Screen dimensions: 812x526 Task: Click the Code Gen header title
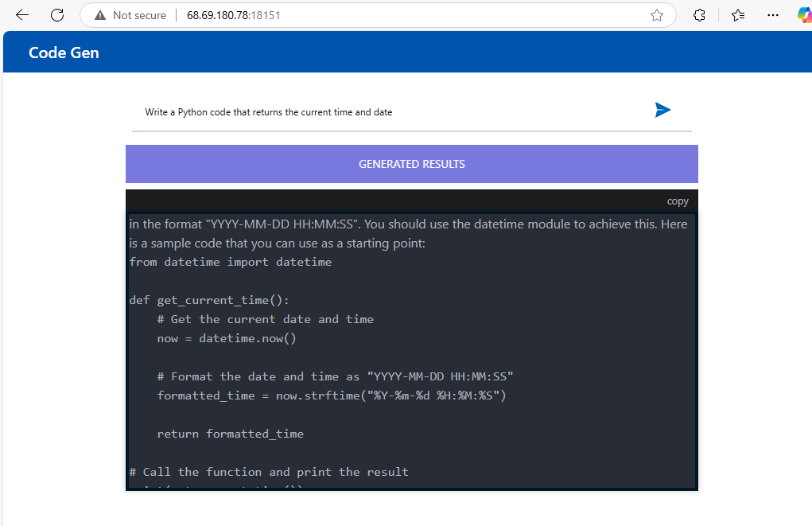coord(64,52)
